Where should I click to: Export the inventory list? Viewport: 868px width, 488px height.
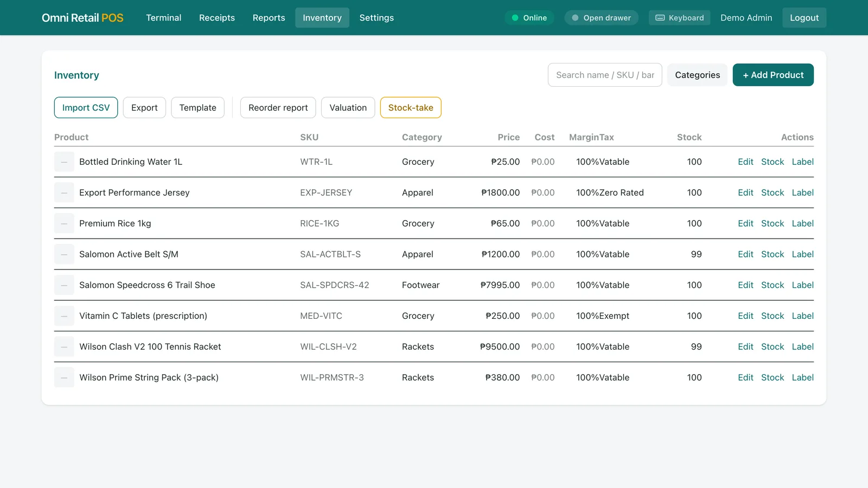[x=144, y=107]
